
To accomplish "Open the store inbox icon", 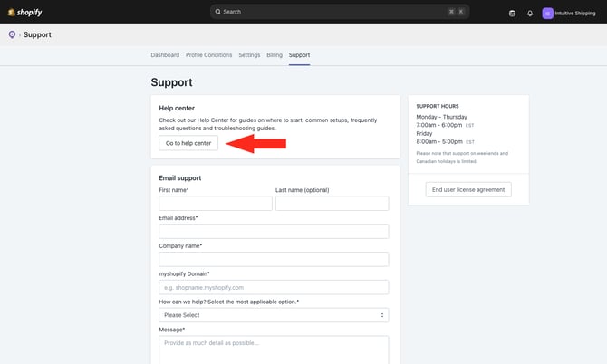I will [x=512, y=14].
